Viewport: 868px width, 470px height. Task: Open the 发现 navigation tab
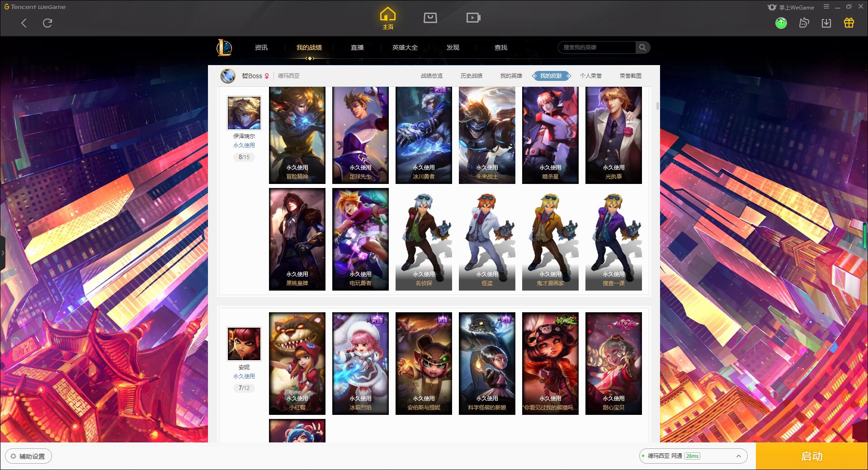453,47
